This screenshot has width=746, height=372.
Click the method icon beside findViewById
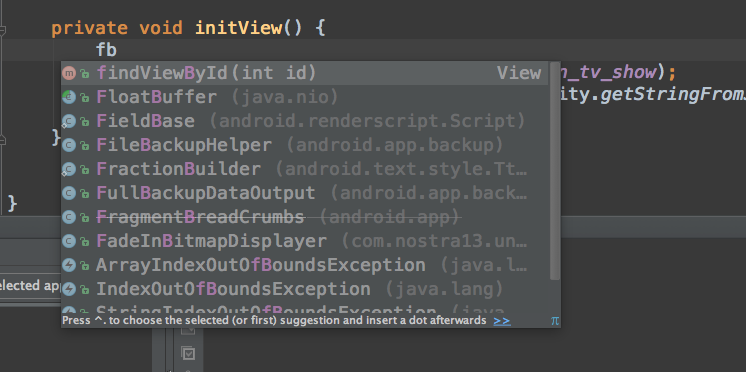pyautogui.click(x=69, y=73)
